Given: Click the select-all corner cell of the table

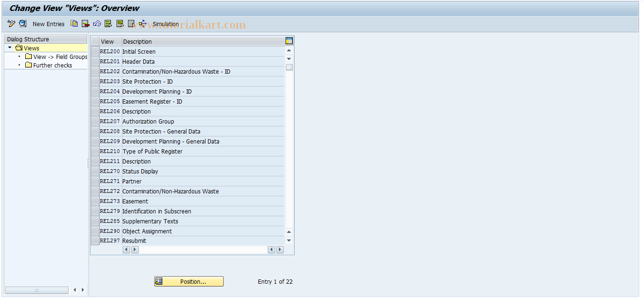Looking at the screenshot, I should coord(95,41).
